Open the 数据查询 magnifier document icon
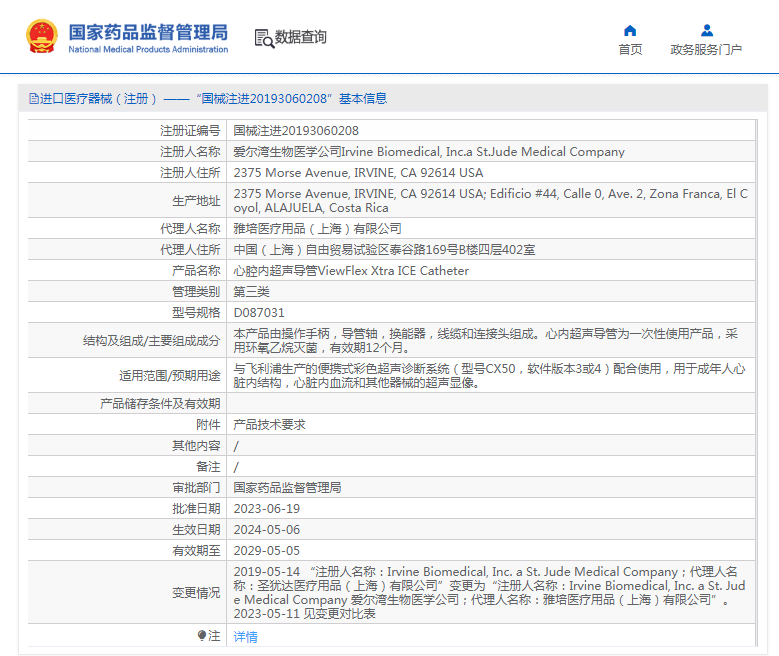The image size is (779, 656). point(264,38)
